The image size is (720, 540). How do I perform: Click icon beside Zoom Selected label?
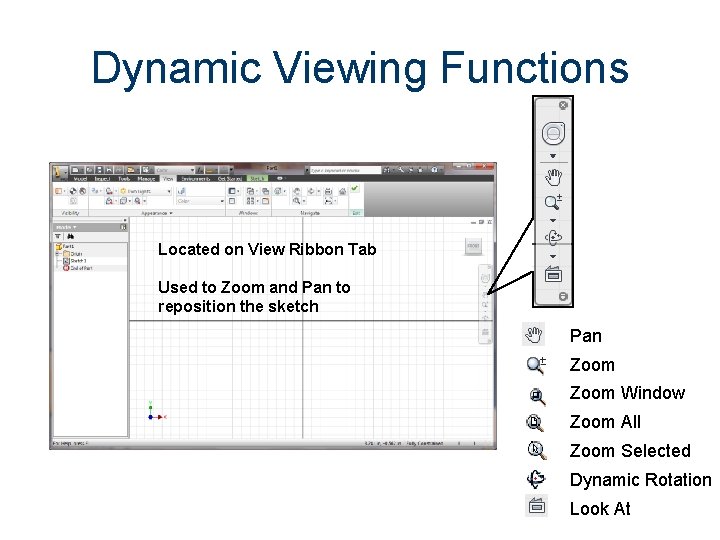(537, 450)
